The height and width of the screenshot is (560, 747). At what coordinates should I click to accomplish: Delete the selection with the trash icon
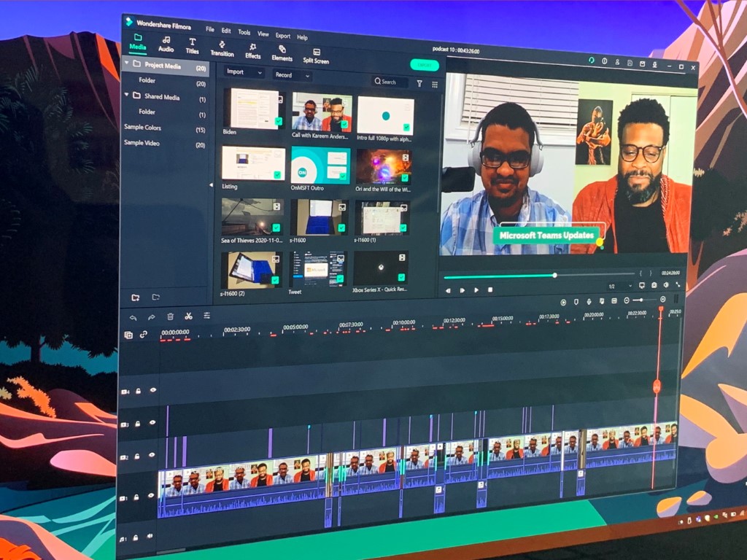[170, 316]
